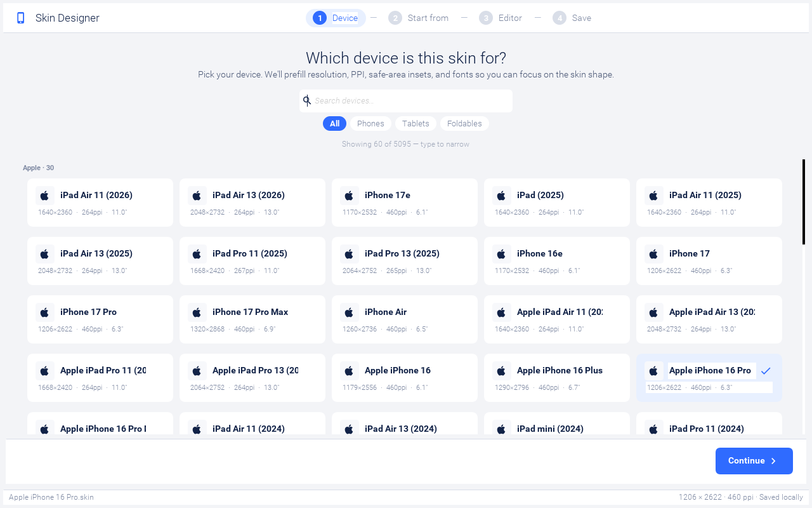Click Apple logo on Apple iPhone 16 Pro card
Viewport: 812px width, 508px height.
pos(653,371)
